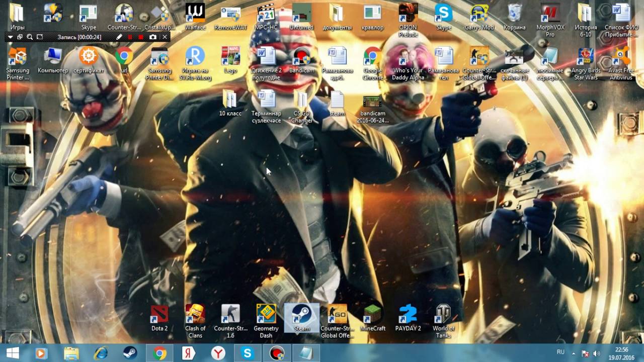Launch the Geometry Dash shortcut

[266, 321]
